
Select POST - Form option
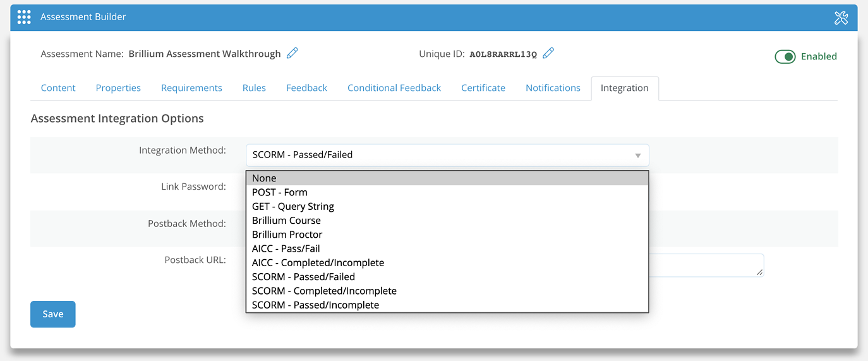[x=447, y=192]
